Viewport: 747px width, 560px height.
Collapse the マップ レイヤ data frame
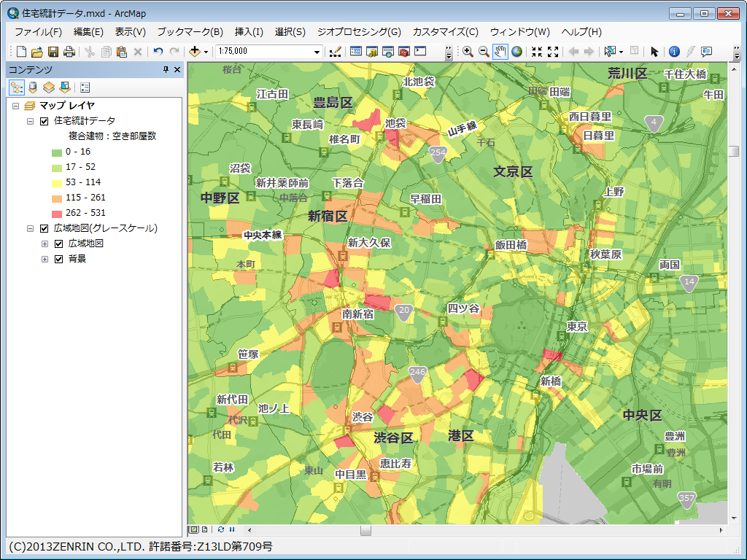tap(16, 106)
